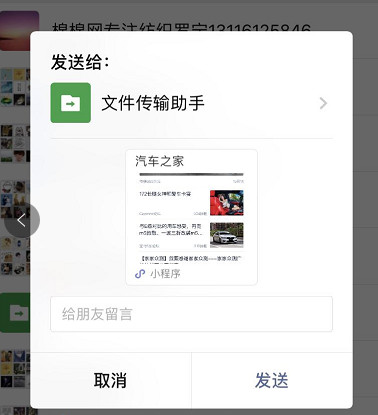Click the green File Transfer Assistant icon

point(71,103)
